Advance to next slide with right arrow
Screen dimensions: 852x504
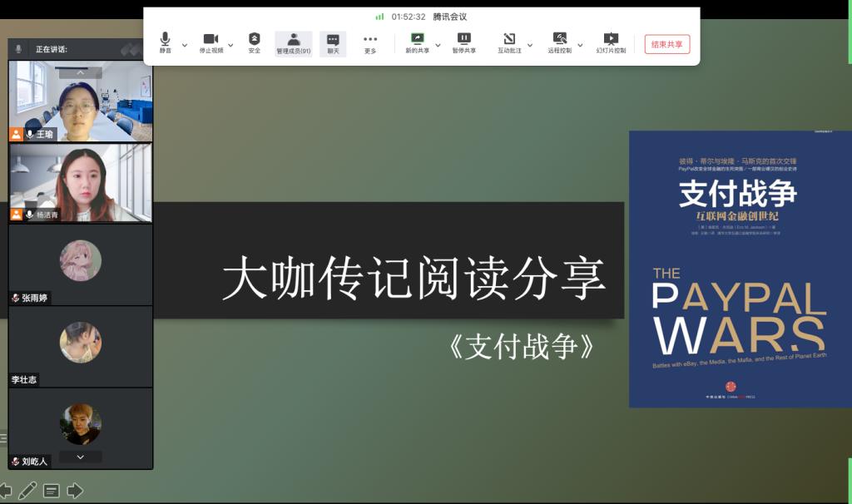pyautogui.click(x=75, y=491)
